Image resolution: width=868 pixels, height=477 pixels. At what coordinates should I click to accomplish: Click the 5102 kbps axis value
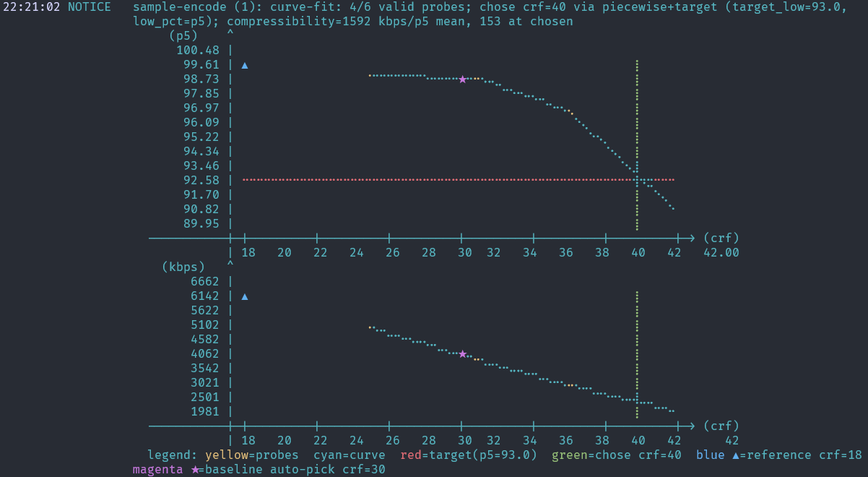pos(205,325)
